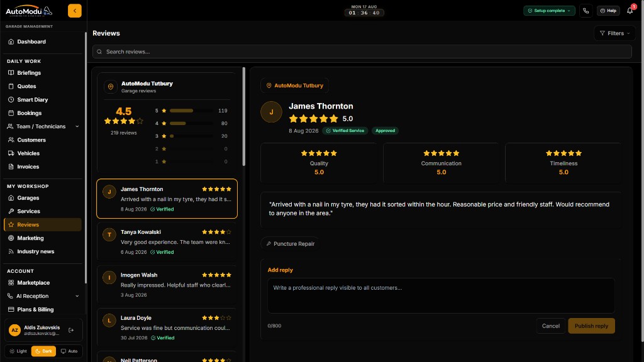Open Plans & Billing
The width and height of the screenshot is (644, 362).
43,309
